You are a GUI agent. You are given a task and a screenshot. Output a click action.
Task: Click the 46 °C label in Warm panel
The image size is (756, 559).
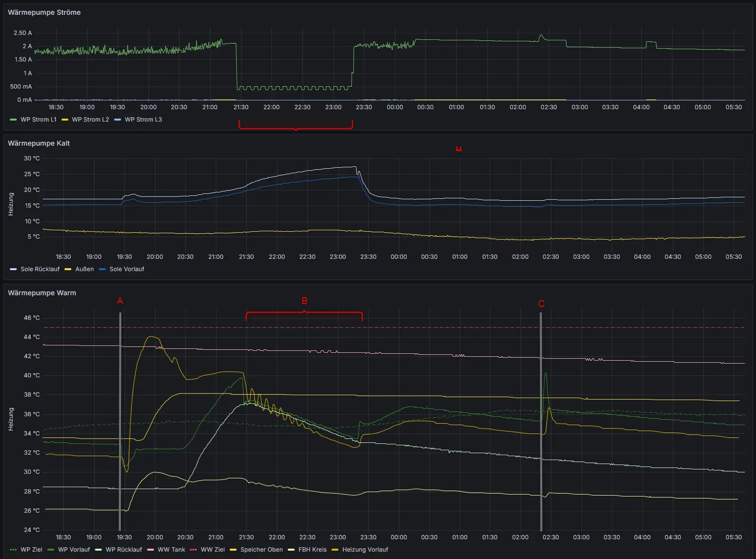pos(32,318)
